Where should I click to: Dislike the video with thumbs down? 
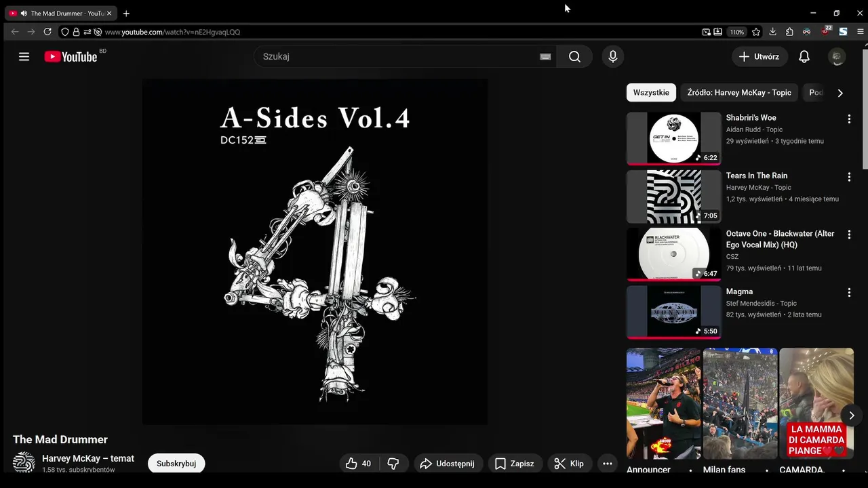393,464
